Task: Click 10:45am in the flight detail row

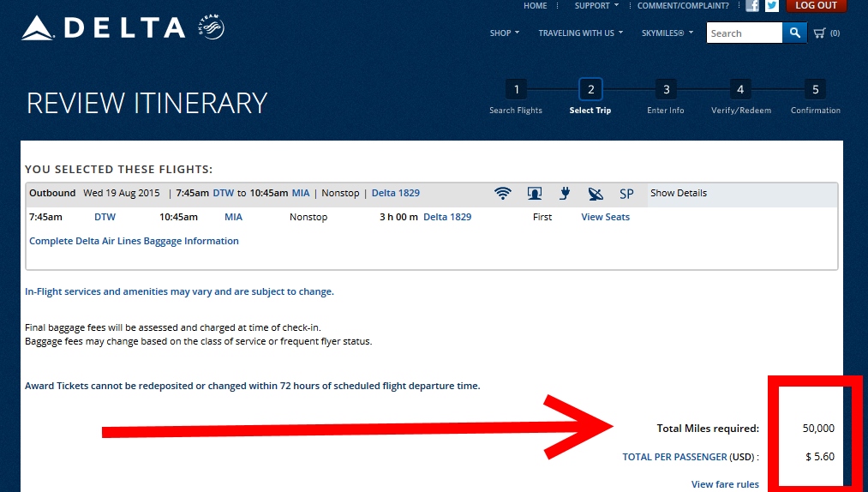Action: click(178, 217)
